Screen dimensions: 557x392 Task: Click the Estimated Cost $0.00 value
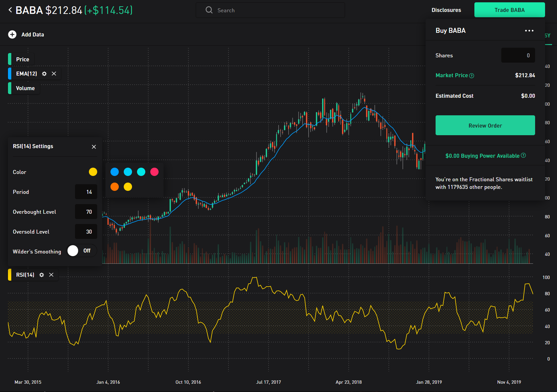(528, 96)
